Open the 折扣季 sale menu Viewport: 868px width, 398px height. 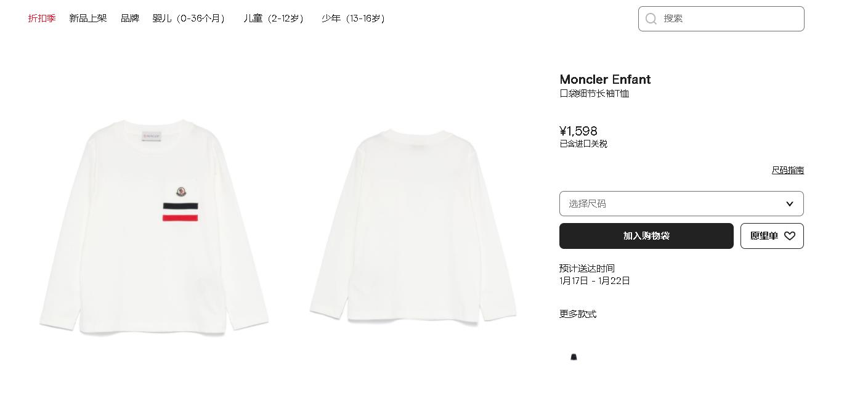click(42, 18)
